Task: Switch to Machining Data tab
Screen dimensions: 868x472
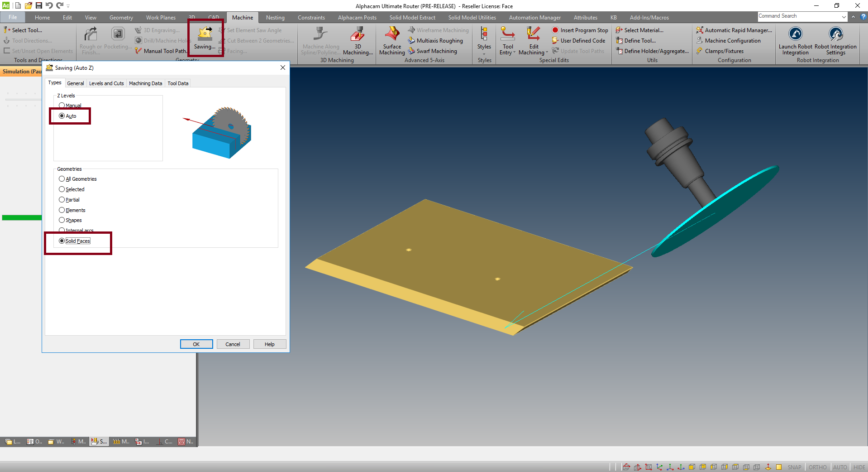Action: [x=145, y=83]
